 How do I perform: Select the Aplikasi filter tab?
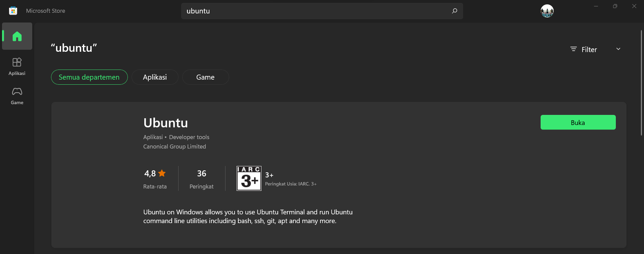[x=155, y=77]
